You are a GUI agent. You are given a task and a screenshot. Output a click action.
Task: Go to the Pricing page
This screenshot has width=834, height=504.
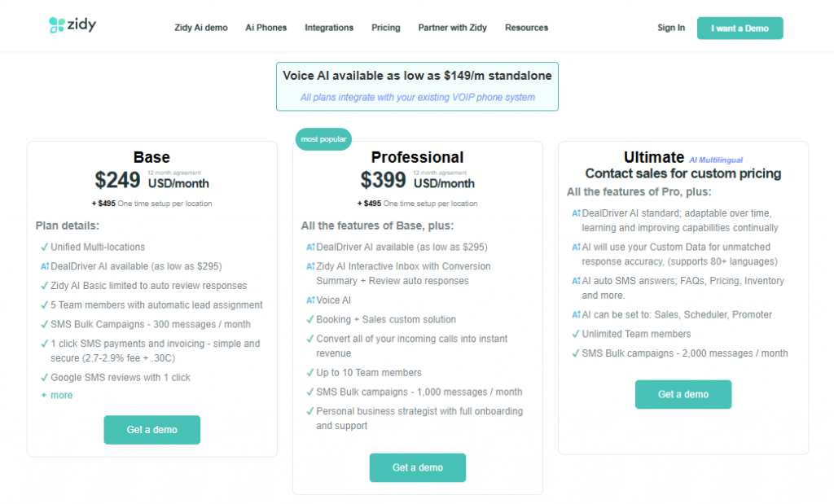point(385,28)
